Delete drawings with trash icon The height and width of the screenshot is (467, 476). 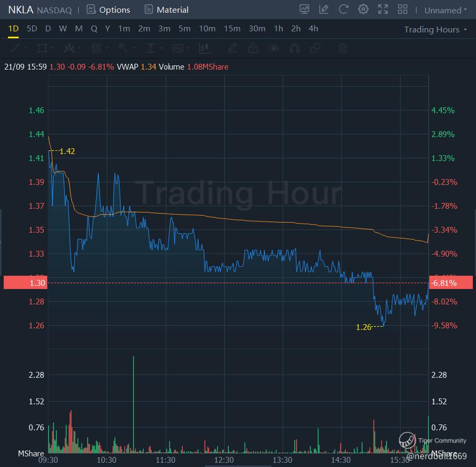(x=343, y=48)
